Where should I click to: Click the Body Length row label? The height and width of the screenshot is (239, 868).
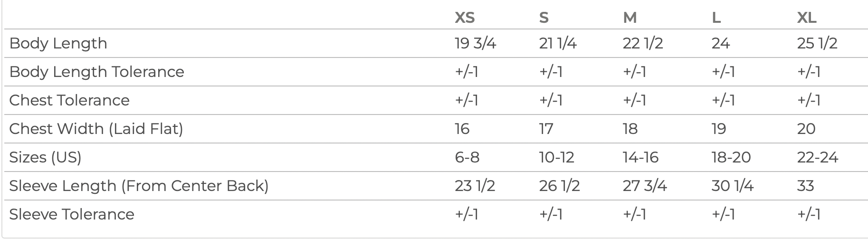pos(58,43)
